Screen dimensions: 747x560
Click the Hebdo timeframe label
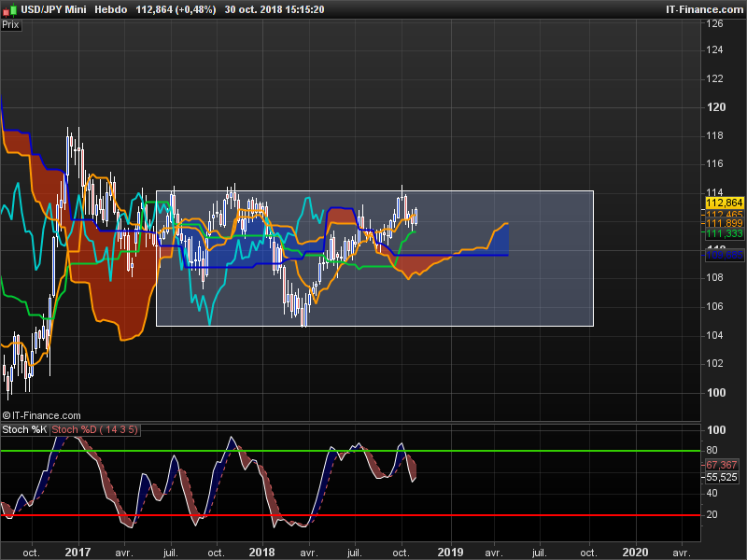110,9
